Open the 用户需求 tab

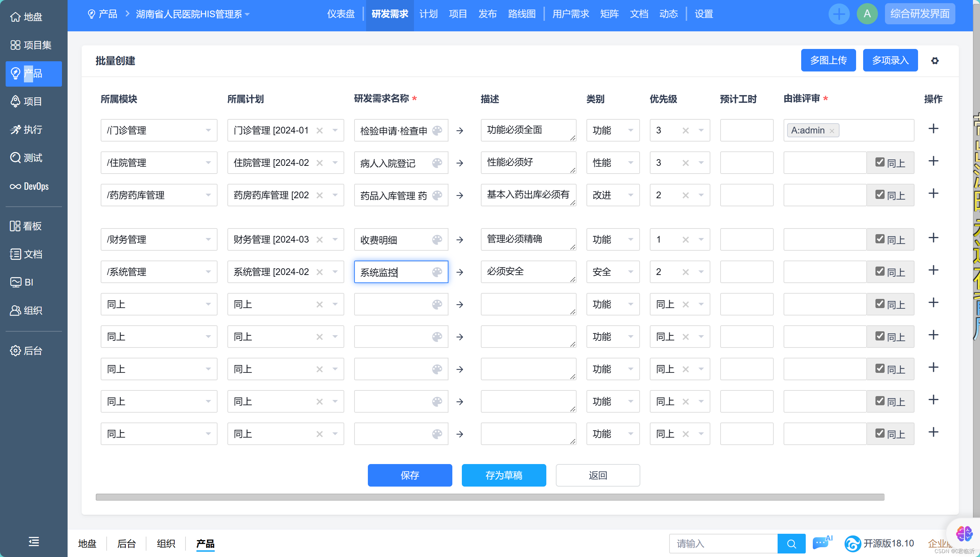coord(571,14)
